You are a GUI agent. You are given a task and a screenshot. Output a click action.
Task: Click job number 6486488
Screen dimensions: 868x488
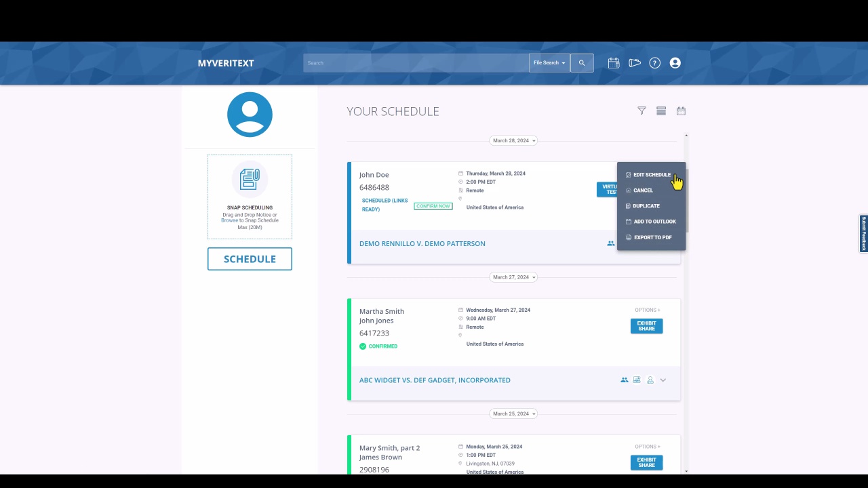[x=374, y=188]
